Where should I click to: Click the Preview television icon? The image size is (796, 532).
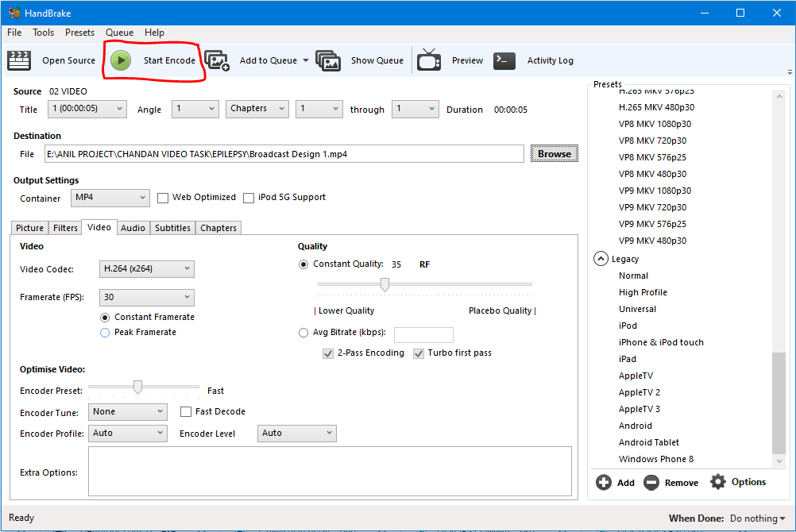pyautogui.click(x=429, y=60)
